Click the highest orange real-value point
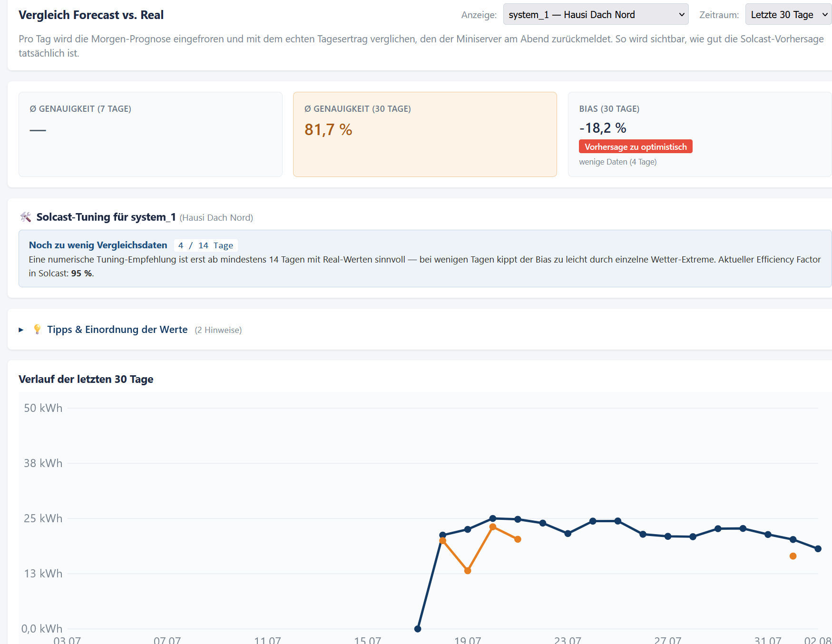Screen dimensions: 832x644 tap(493, 527)
